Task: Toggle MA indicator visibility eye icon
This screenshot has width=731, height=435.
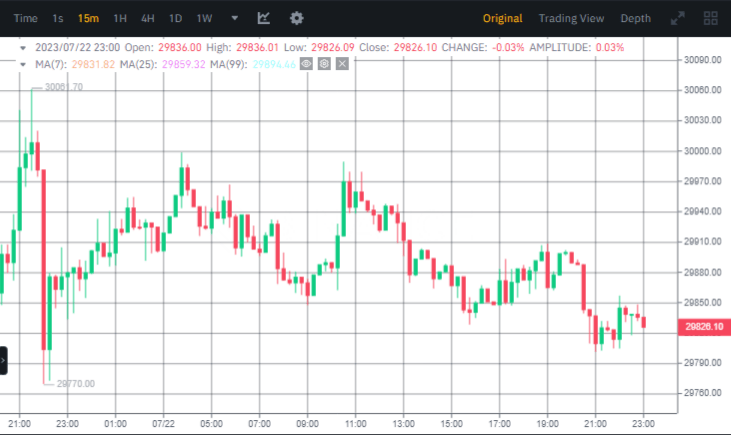Action: click(306, 64)
